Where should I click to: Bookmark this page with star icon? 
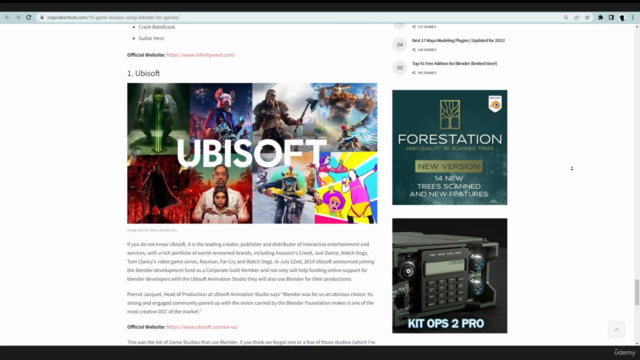pos(587,18)
